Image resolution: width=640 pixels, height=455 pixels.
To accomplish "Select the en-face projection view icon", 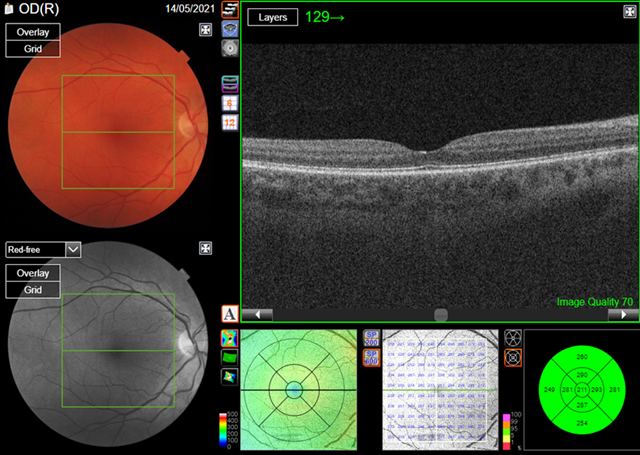I will click(x=229, y=47).
